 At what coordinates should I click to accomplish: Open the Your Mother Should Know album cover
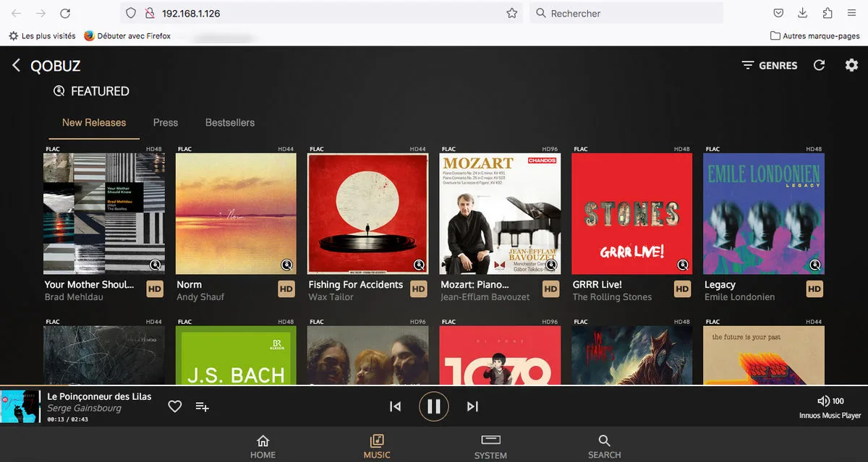pos(104,213)
